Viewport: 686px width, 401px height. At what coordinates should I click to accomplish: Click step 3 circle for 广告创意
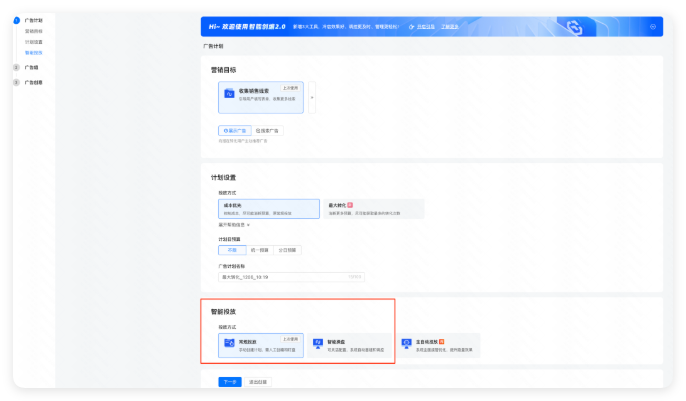17,82
